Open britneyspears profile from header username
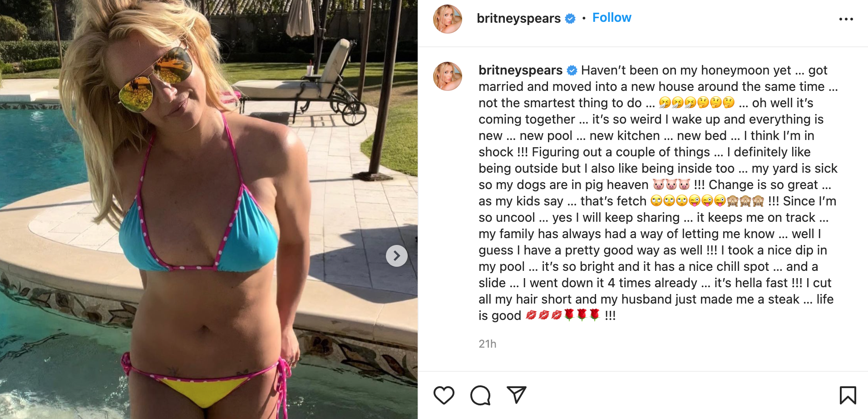This screenshot has height=419, width=868. [x=518, y=18]
